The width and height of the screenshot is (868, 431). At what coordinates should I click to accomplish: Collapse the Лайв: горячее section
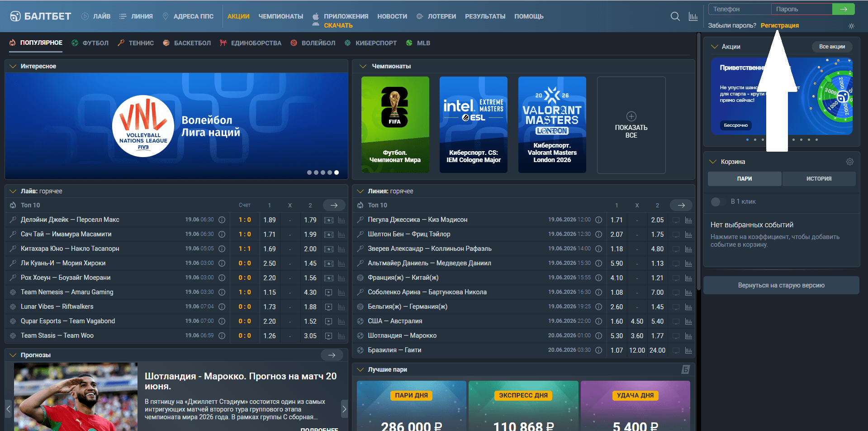point(13,192)
